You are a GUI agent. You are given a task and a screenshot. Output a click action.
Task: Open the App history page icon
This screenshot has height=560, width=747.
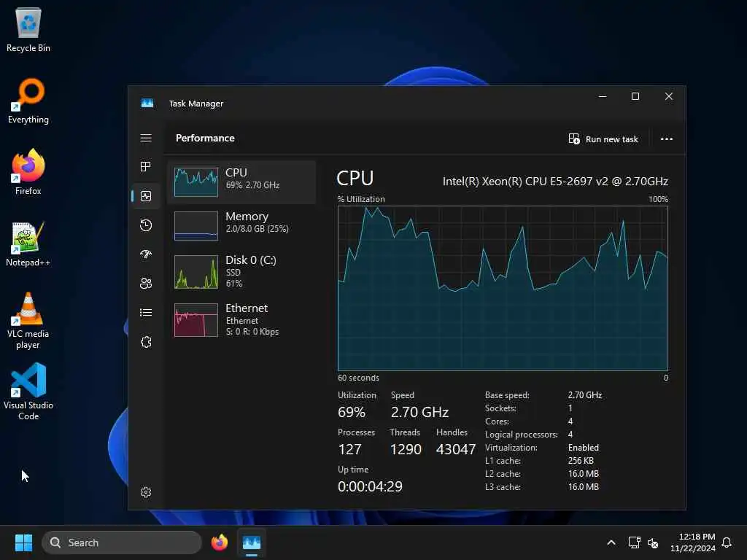(146, 225)
